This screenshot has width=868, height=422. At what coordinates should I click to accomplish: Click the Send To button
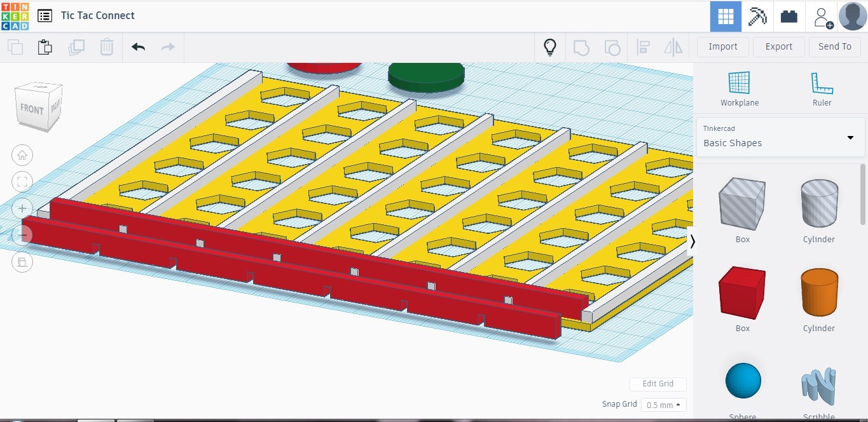point(835,46)
